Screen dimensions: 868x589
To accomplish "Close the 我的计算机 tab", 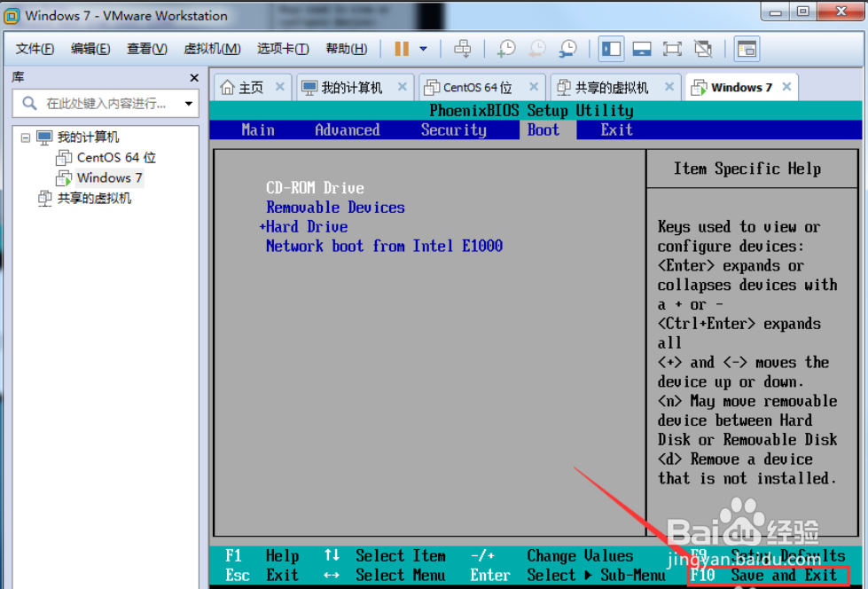I will tap(403, 86).
